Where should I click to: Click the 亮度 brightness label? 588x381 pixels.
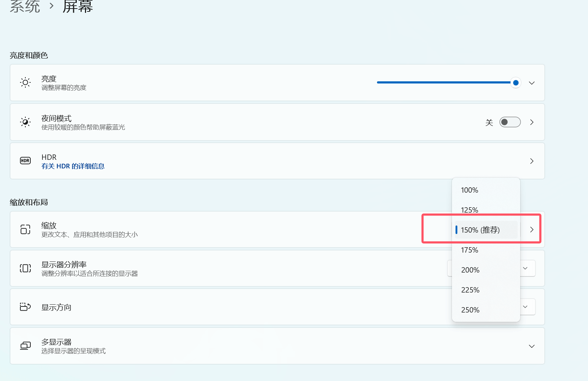point(49,79)
